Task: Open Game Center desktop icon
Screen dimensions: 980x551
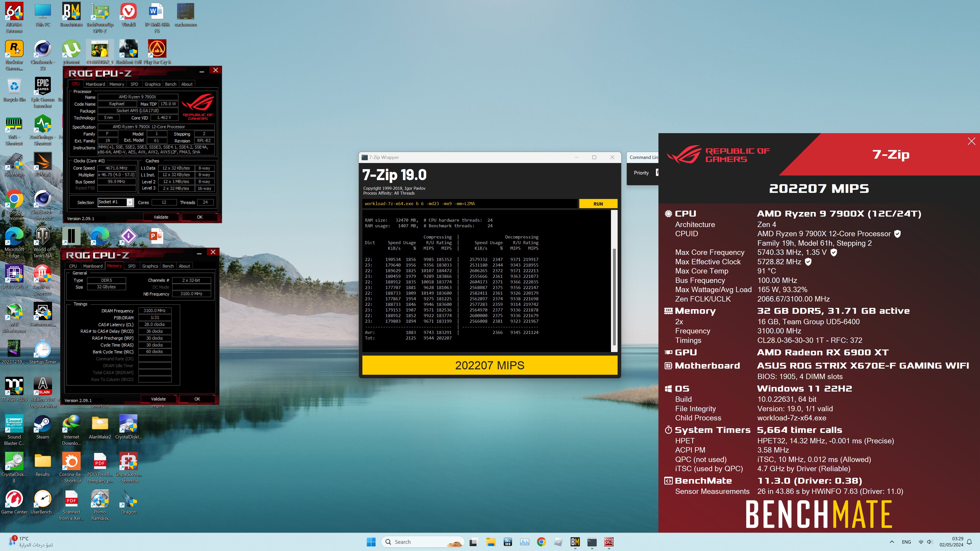Action: tap(14, 502)
